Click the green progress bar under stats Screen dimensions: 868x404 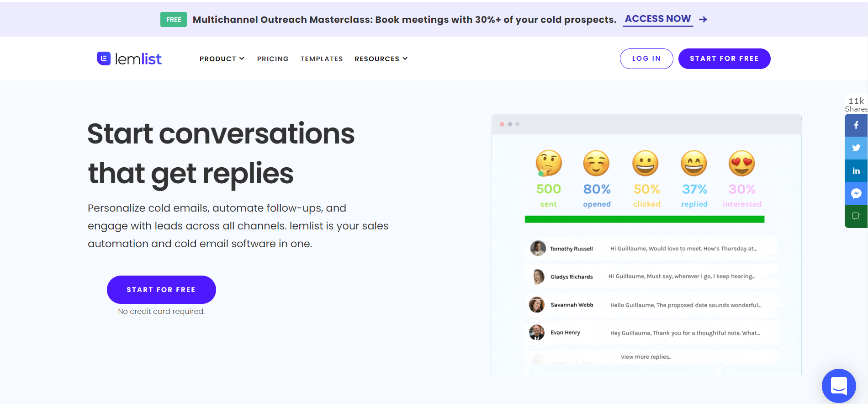[645, 219]
